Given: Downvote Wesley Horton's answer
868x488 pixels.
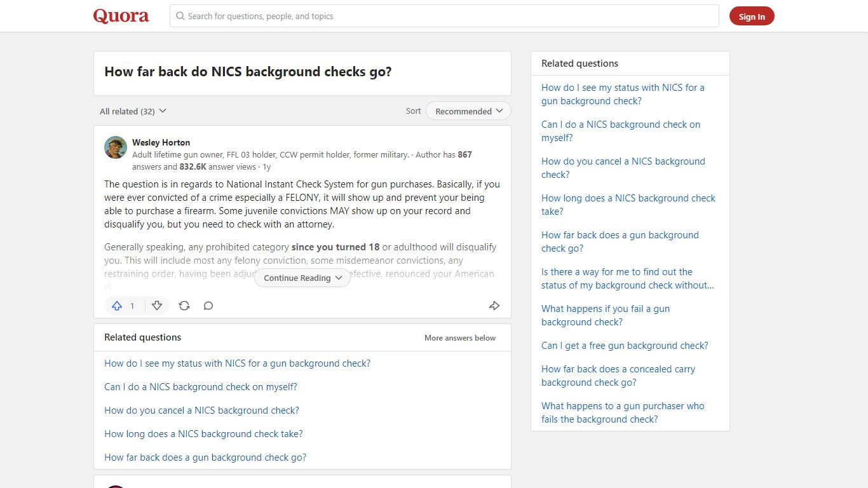Looking at the screenshot, I should point(157,306).
